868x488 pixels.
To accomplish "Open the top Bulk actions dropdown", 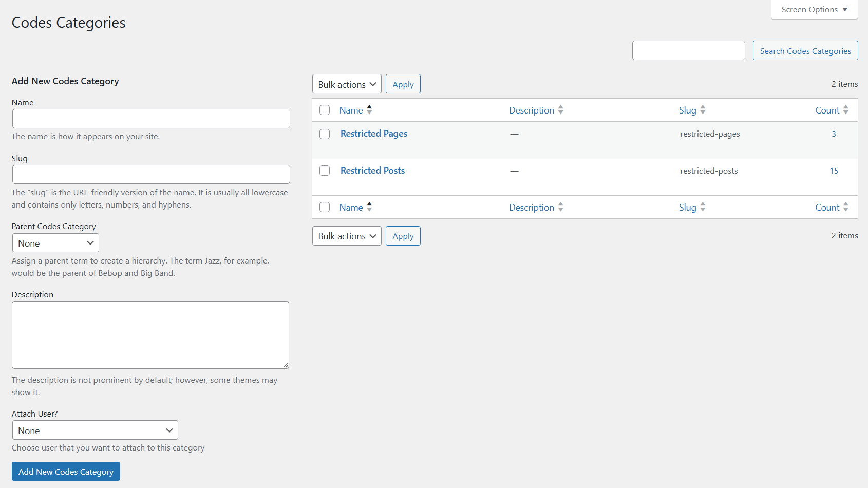I will click(347, 84).
